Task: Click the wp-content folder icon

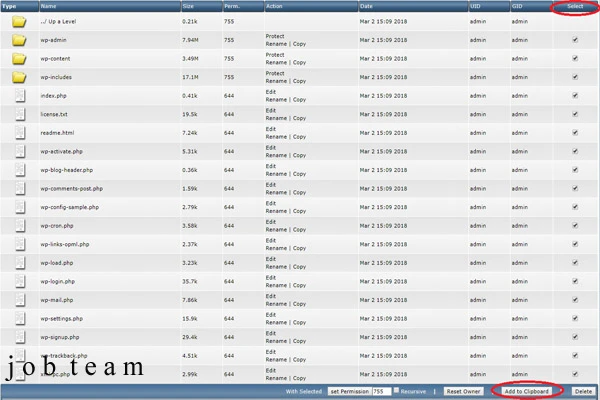Action: [x=19, y=59]
